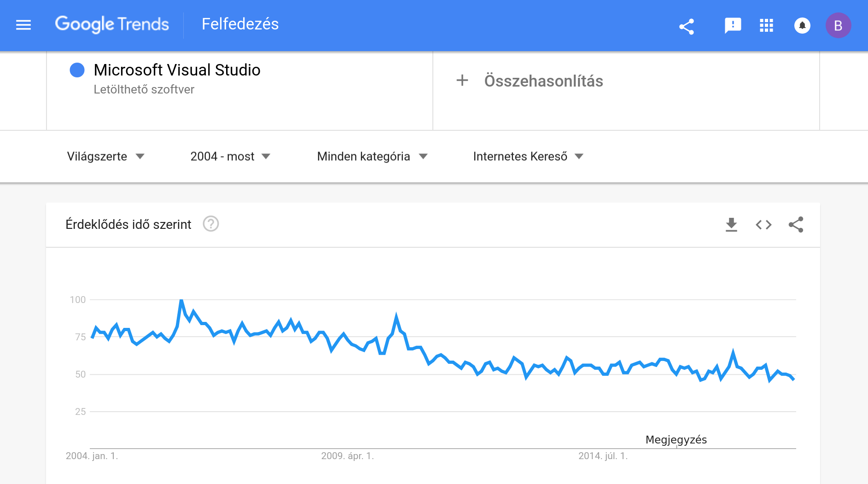The height and width of the screenshot is (484, 868).
Task: Open the help icon beside Érdeklődés idő szerint
Action: tap(211, 224)
